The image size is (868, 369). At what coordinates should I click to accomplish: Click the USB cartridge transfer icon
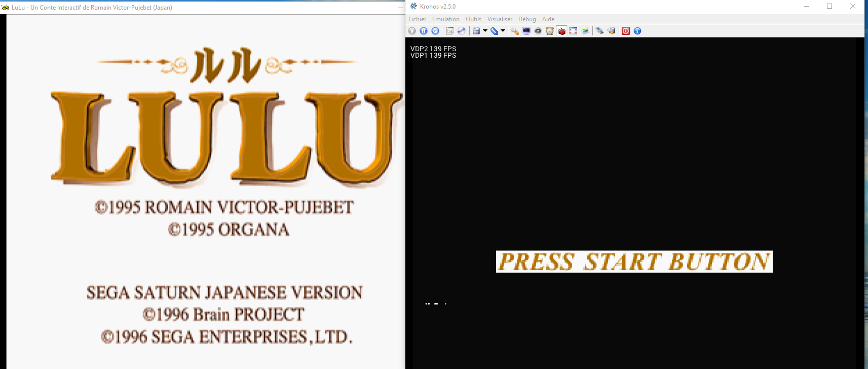tap(599, 31)
